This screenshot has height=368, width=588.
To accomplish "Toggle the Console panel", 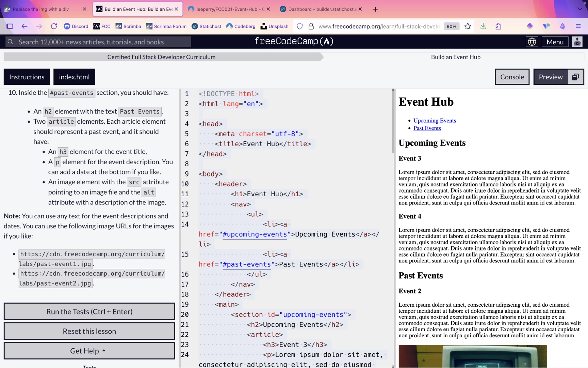I will click(512, 77).
